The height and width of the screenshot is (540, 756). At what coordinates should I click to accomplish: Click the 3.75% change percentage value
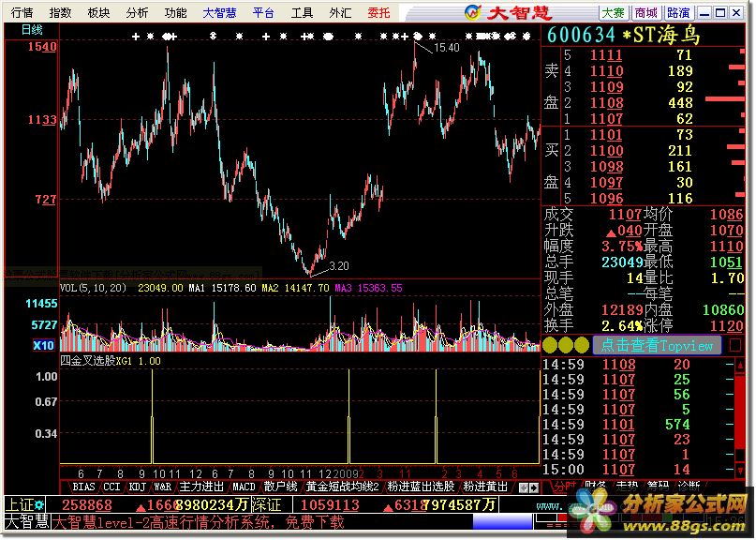click(622, 247)
